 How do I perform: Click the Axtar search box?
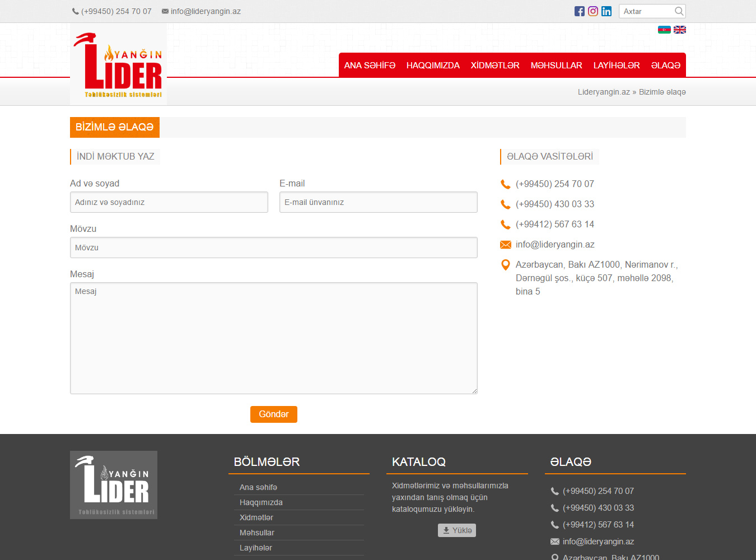(647, 11)
